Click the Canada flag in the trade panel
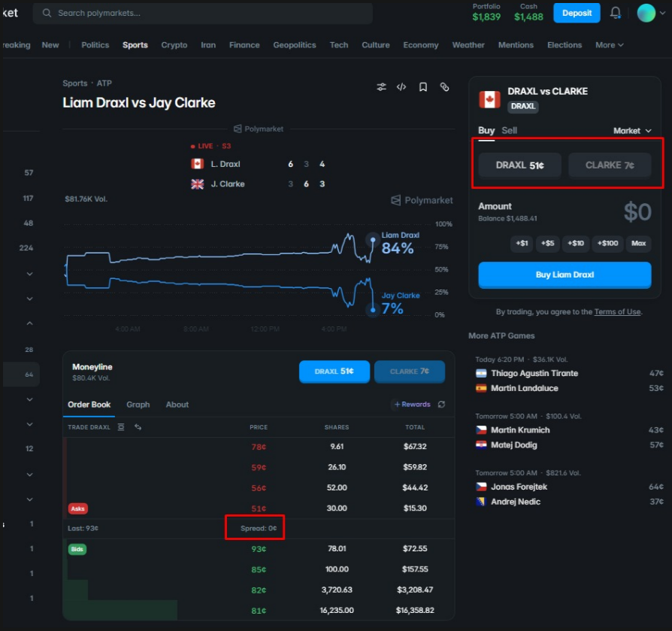This screenshot has height=631, width=672. tap(489, 99)
